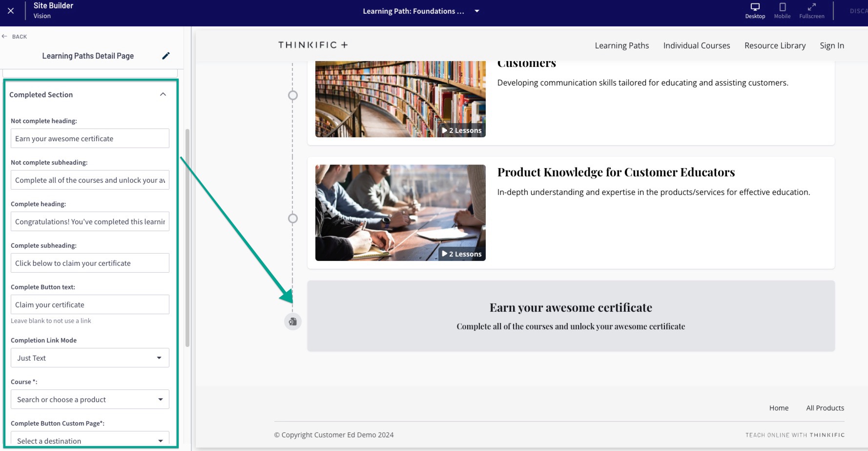Click the In-depth understanding course description
The height and width of the screenshot is (451, 868).
654,192
